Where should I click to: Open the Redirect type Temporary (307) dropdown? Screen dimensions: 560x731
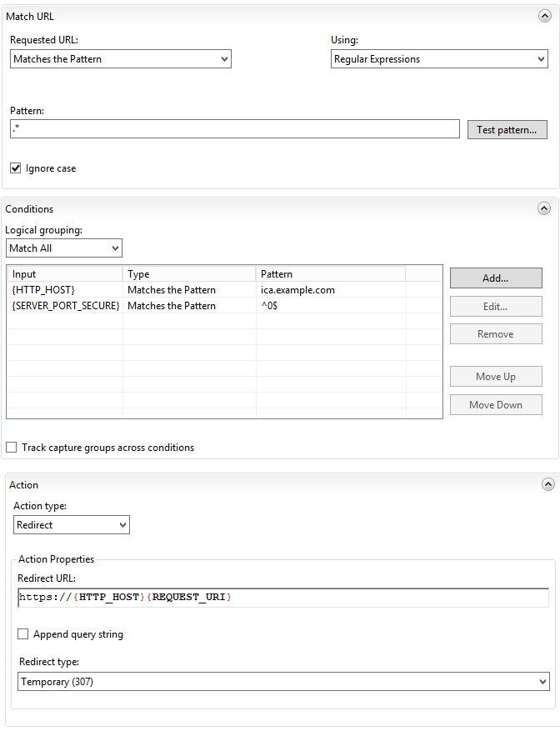pos(283,682)
